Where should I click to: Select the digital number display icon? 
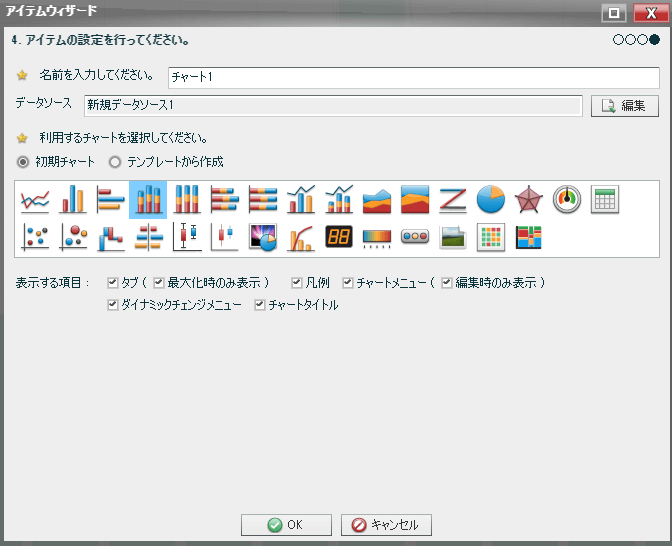pyautogui.click(x=339, y=237)
